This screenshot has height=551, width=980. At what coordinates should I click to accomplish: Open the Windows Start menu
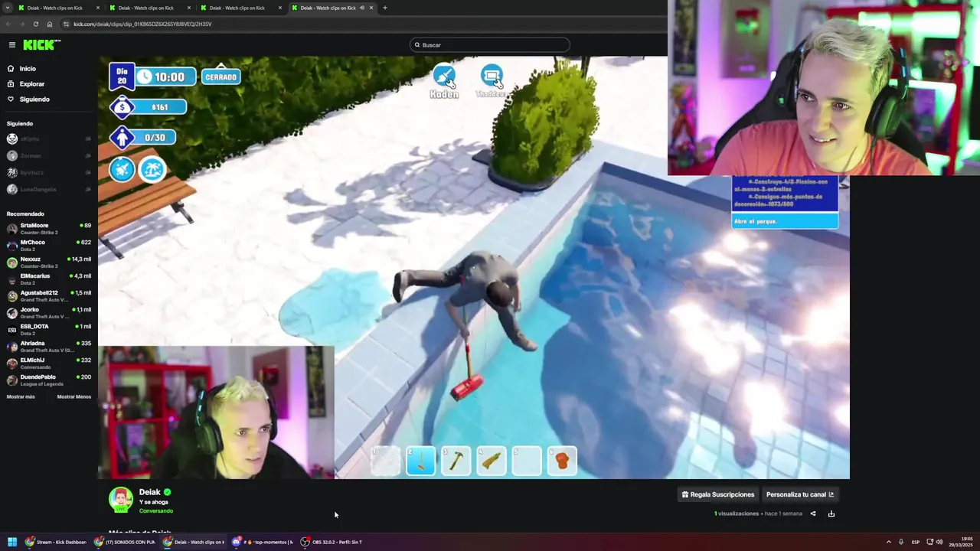pyautogui.click(x=12, y=542)
